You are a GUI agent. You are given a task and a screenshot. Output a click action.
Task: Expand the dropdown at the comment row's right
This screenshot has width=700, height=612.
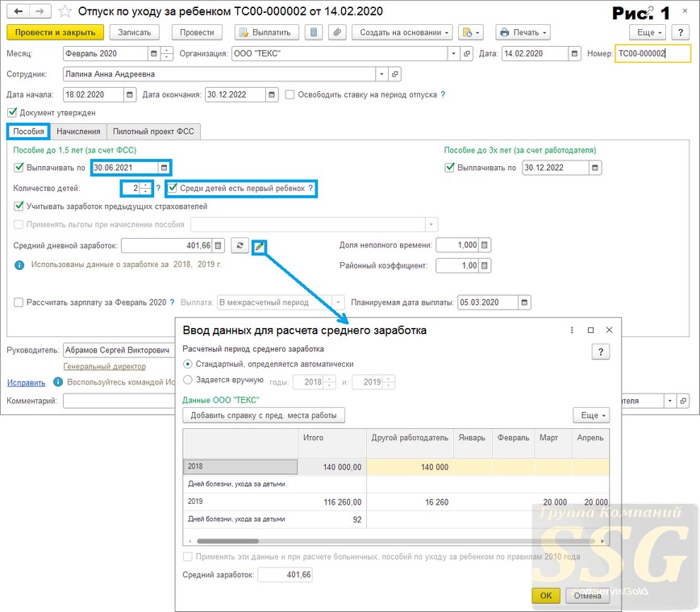(x=669, y=401)
